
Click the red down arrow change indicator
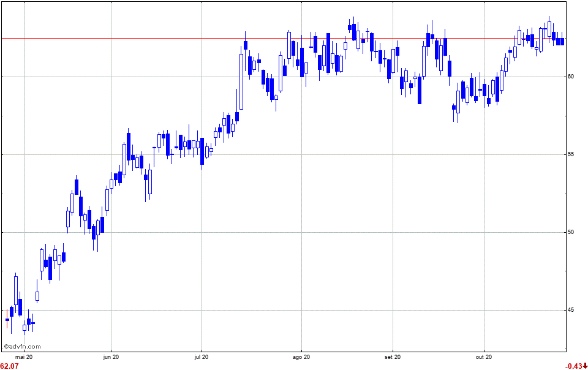click(585, 366)
